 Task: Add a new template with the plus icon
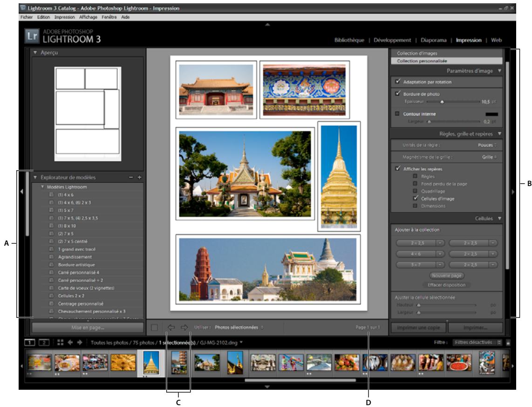click(x=139, y=177)
